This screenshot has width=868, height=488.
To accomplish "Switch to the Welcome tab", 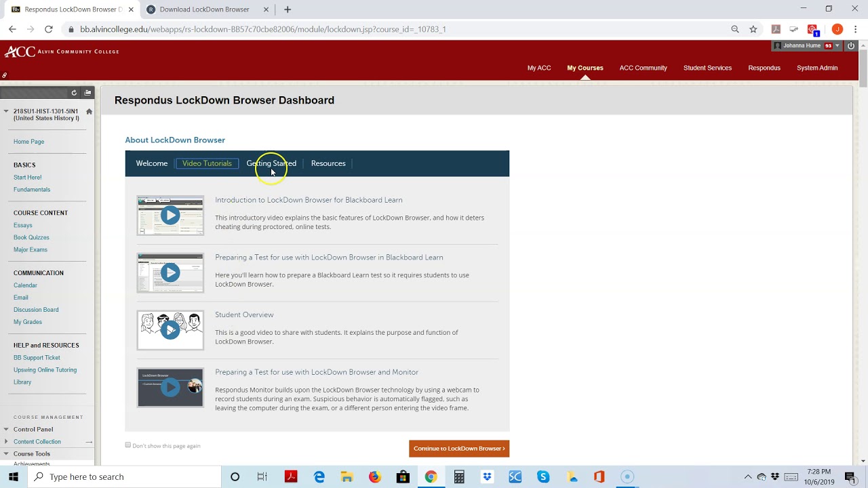I will coord(152,163).
